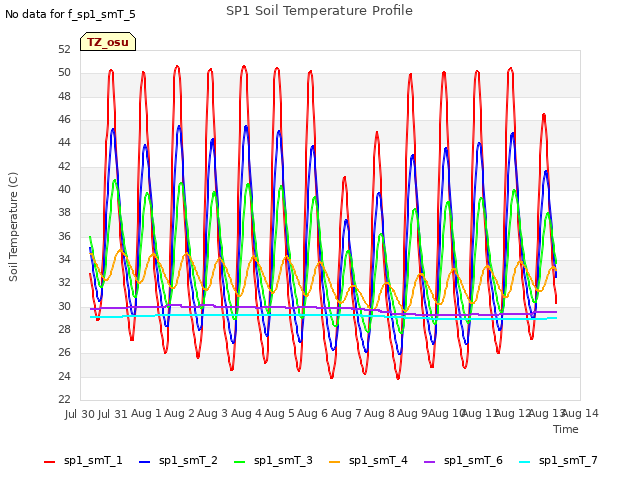This screenshot has width=640, height=480.
Task: Click the Aug 14 x-axis tick label
Action: pos(580,414)
